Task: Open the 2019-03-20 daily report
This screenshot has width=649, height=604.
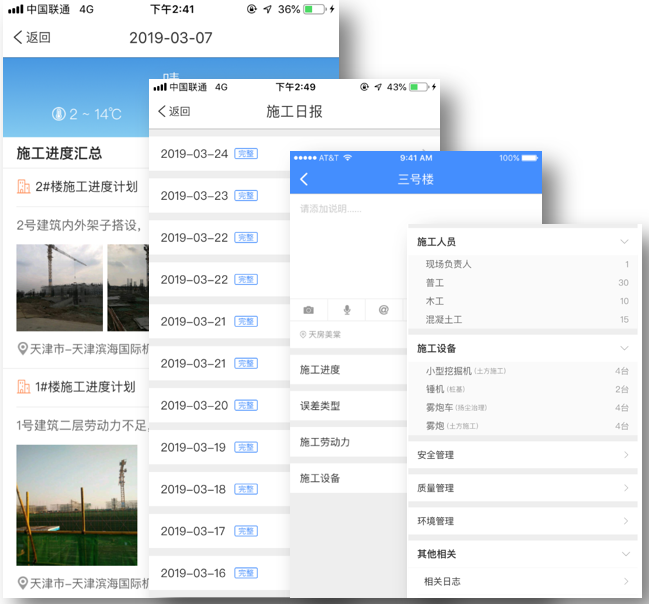Action: [219, 405]
